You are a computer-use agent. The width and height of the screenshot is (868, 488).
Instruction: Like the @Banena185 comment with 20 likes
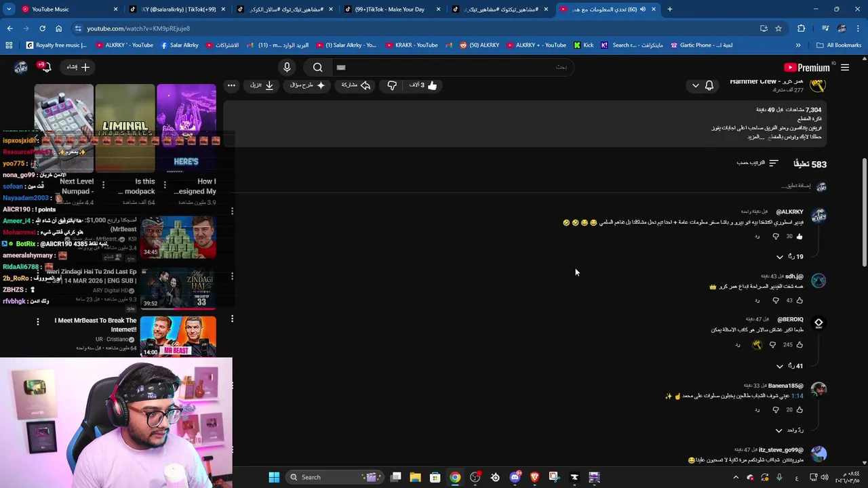tap(800, 410)
